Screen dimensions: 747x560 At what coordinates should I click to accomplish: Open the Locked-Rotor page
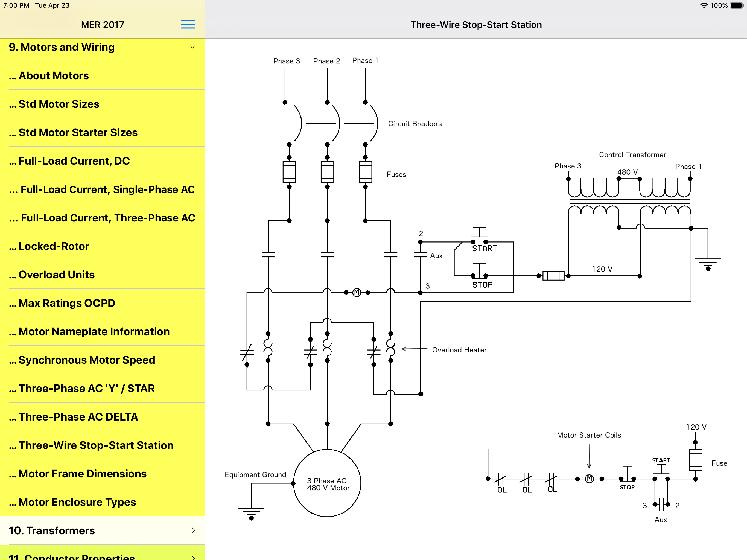coord(54,246)
